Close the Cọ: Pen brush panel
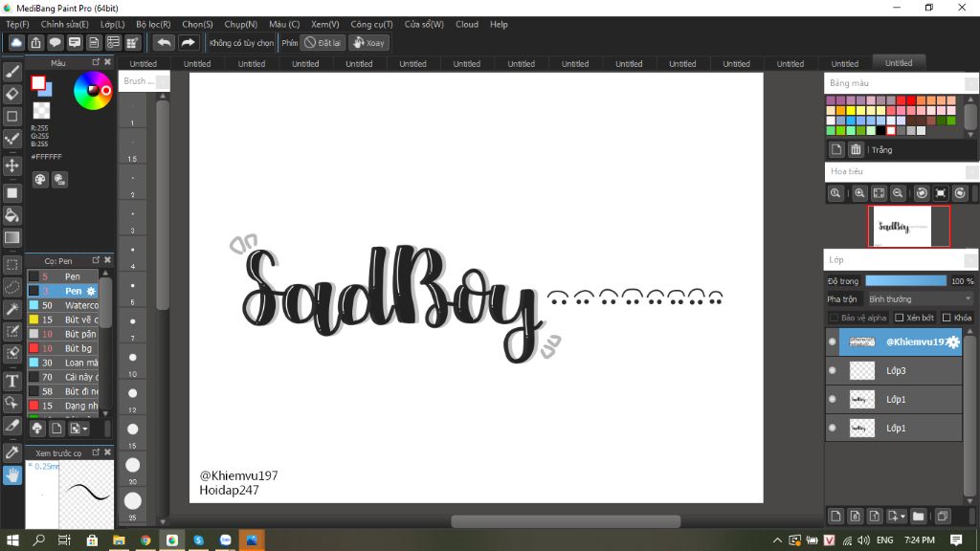The height and width of the screenshot is (551, 980). pyautogui.click(x=107, y=260)
